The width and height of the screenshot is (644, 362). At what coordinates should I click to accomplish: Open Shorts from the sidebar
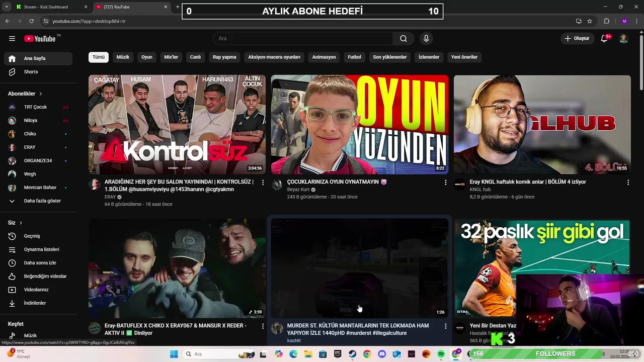coord(38,72)
